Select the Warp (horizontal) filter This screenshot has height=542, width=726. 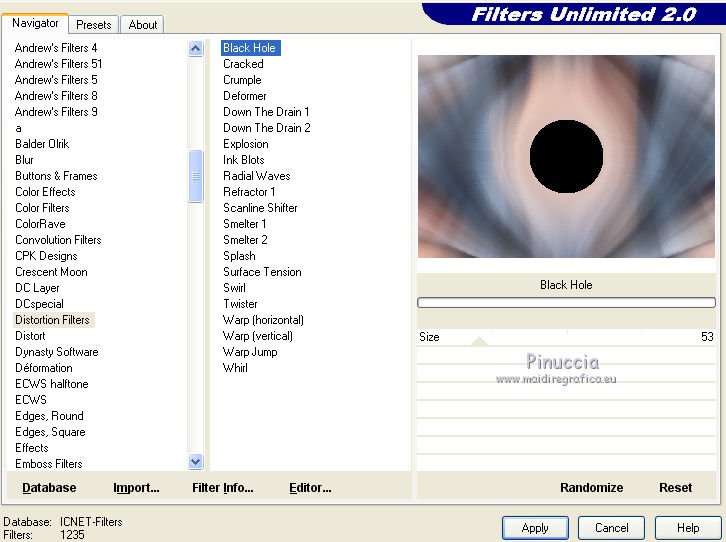pos(263,320)
